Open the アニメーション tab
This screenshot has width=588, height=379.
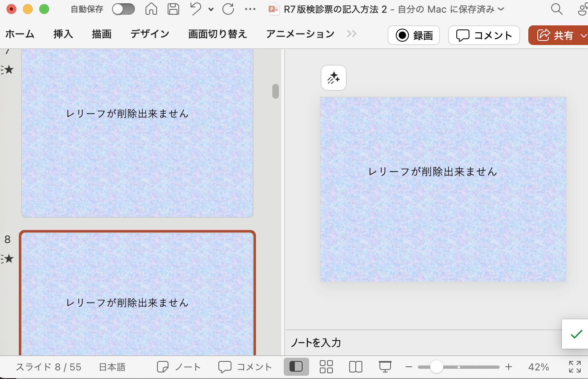pos(300,34)
